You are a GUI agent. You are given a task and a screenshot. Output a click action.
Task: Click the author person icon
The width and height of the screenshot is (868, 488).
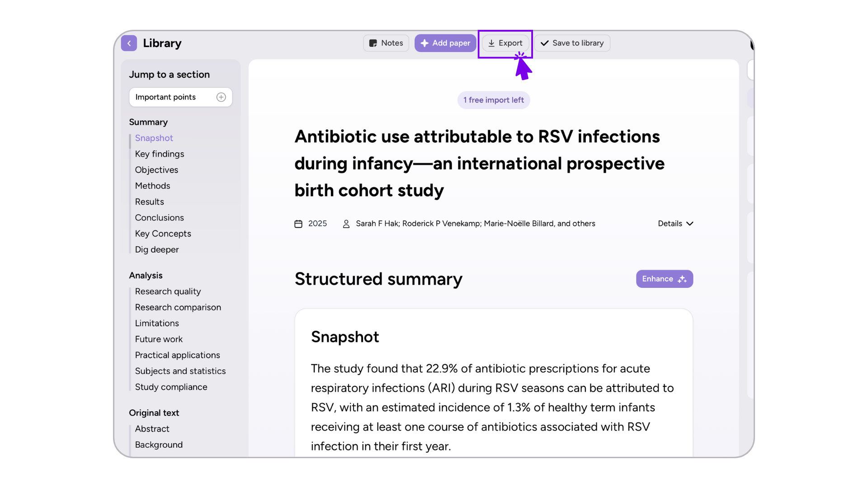point(346,224)
